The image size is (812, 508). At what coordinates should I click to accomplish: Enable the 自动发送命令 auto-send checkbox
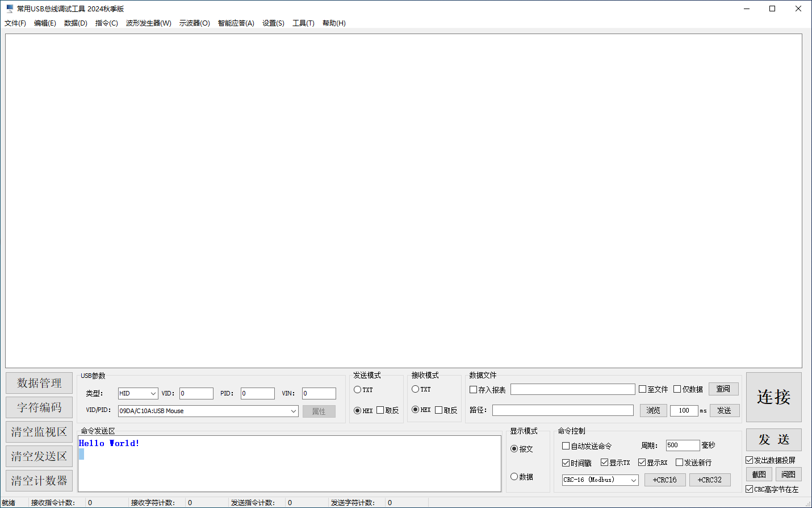(x=566, y=446)
